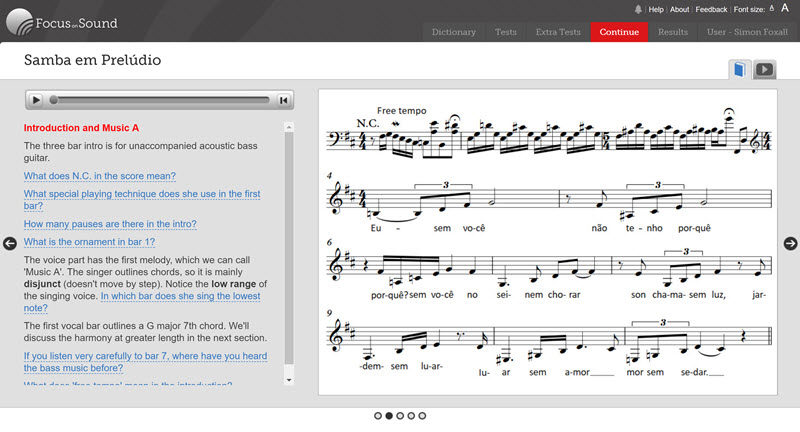
Task: Open the Extra Tests tab
Action: coord(558,32)
